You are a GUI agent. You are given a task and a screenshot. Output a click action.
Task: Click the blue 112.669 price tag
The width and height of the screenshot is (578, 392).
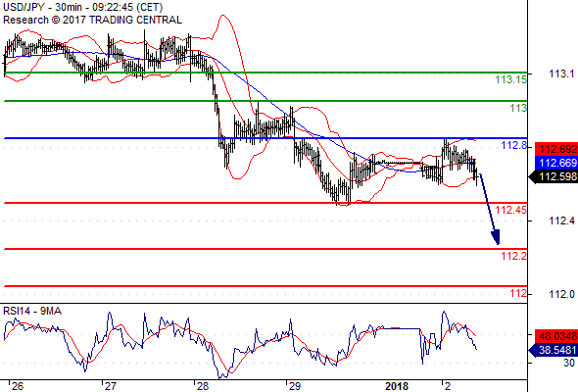pyautogui.click(x=555, y=163)
